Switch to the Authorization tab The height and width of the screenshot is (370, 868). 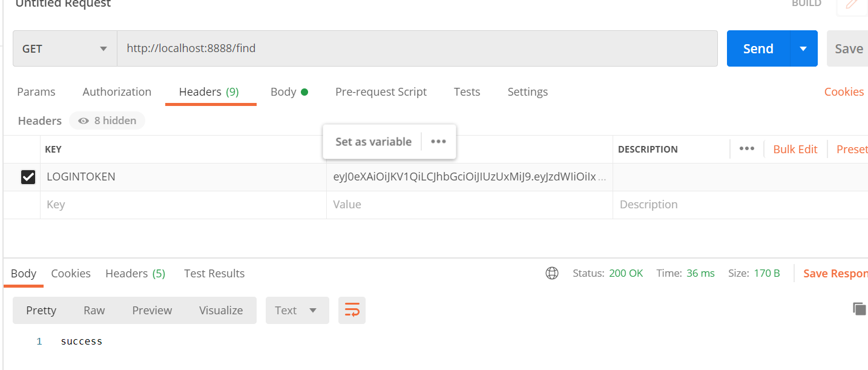tap(117, 92)
